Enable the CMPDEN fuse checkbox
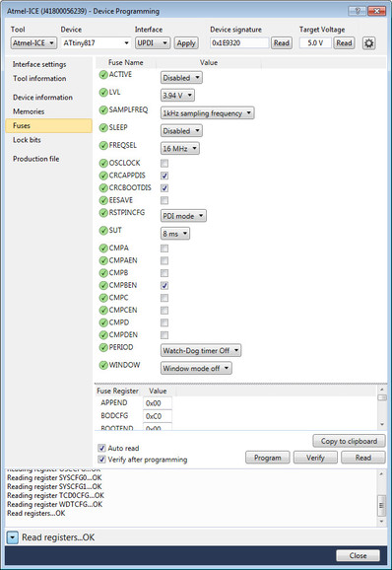The height and width of the screenshot is (570, 392). click(164, 335)
